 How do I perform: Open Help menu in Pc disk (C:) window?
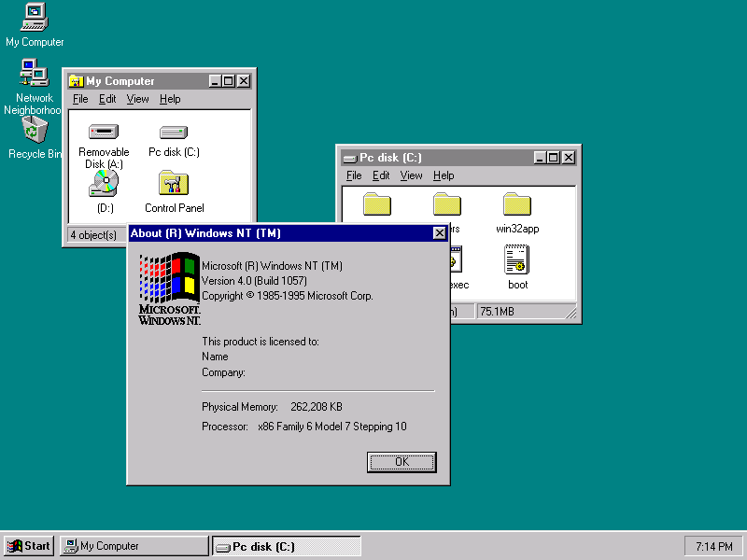(443, 175)
